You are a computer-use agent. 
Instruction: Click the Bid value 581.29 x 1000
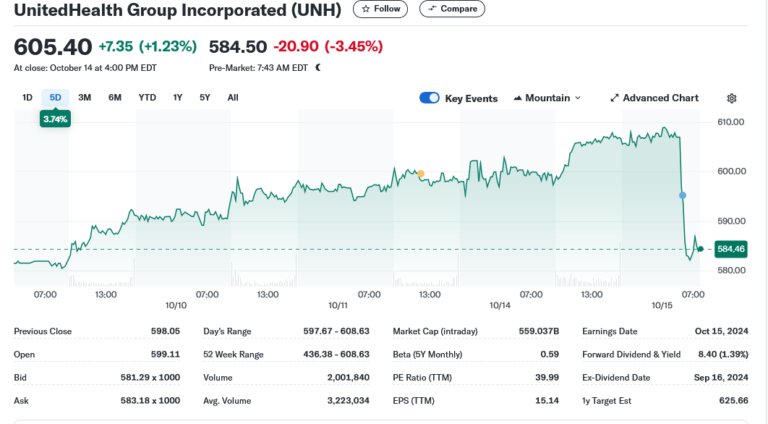[150, 377]
